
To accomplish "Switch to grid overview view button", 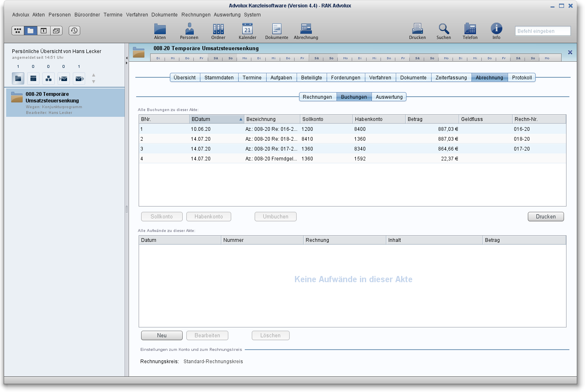I will [x=18, y=30].
